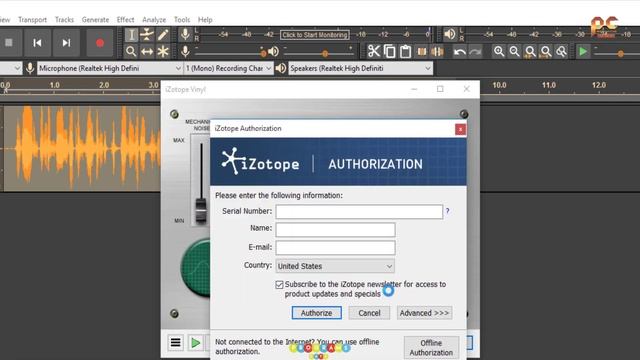Image resolution: width=640 pixels, height=360 pixels.
Task: Uncheck the iZotope newsletter subscription checkbox
Action: pos(279,284)
